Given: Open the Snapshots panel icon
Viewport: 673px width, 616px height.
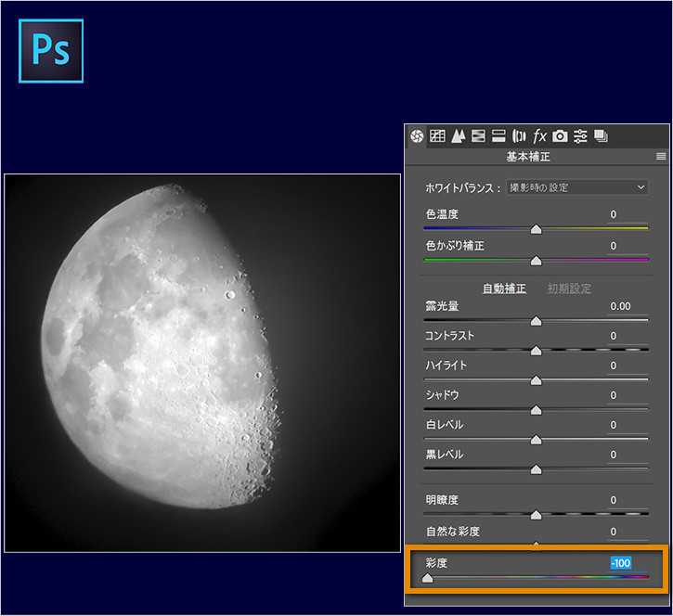Looking at the screenshot, I should pyautogui.click(x=601, y=136).
